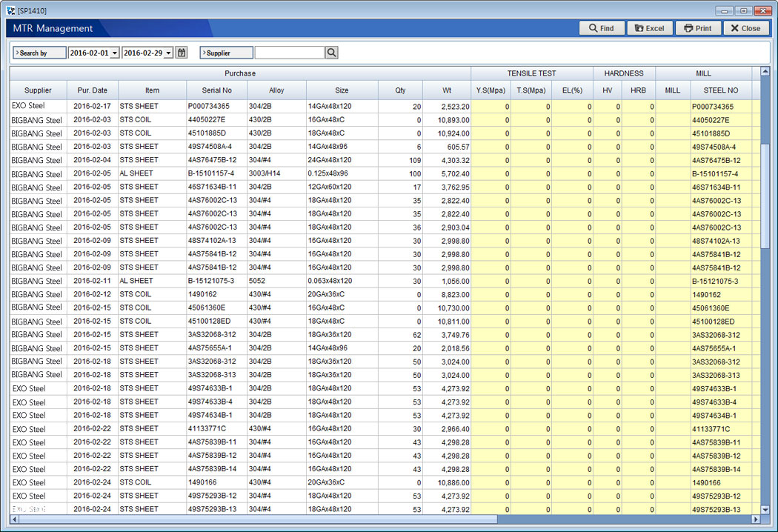Viewport: 778px width, 532px height.
Task: Select size cell 0.063x48x120
Action: (x=342, y=281)
